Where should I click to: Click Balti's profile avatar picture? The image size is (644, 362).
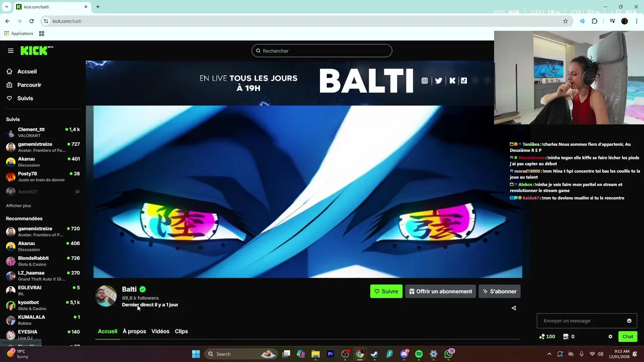[106, 296]
